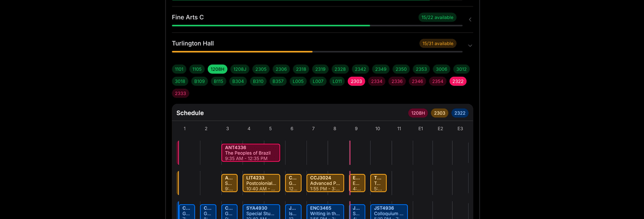Click the blue 2322 schedule legend tag

click(459, 113)
